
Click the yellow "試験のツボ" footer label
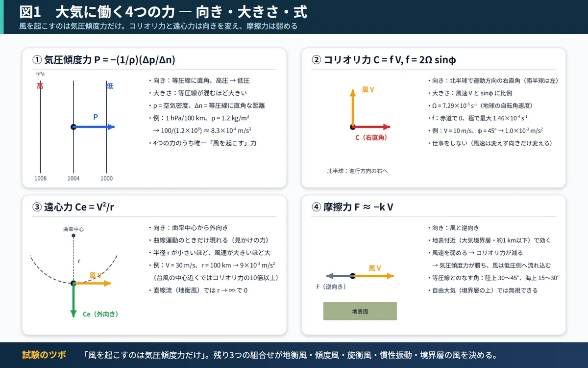click(44, 355)
